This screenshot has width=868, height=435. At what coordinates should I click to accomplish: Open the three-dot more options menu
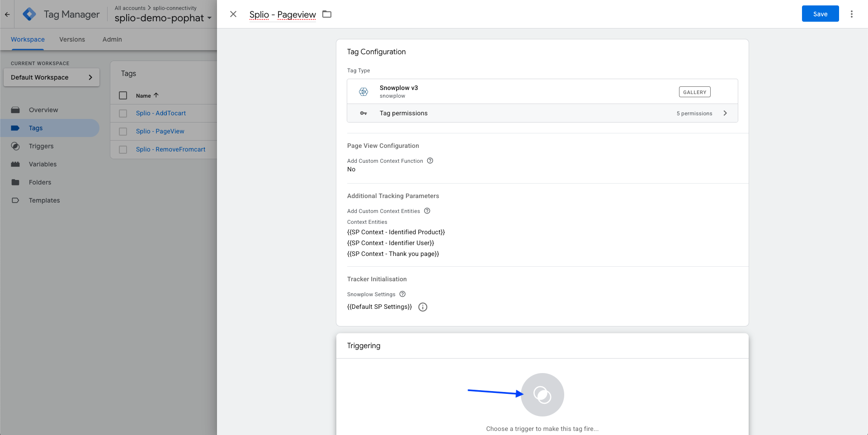click(852, 14)
